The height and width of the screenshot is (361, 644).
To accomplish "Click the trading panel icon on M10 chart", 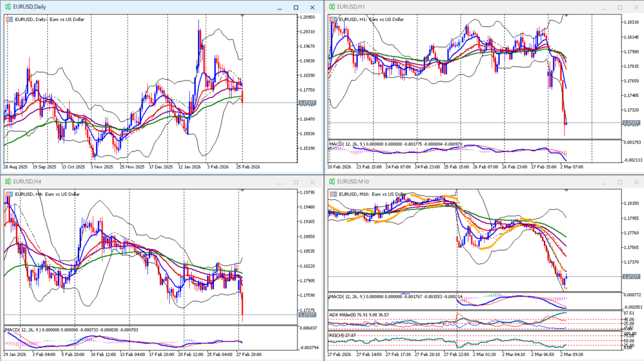I will [x=332, y=194].
